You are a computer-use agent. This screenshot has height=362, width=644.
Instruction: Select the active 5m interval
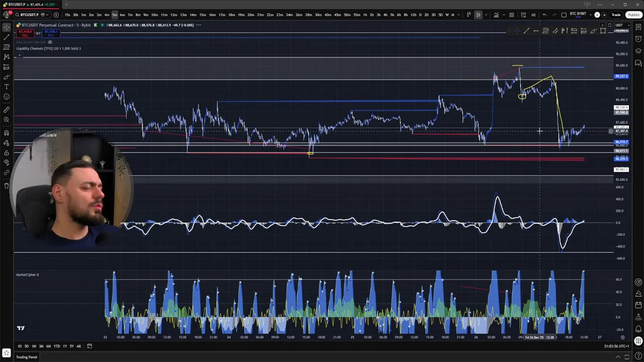(x=115, y=15)
